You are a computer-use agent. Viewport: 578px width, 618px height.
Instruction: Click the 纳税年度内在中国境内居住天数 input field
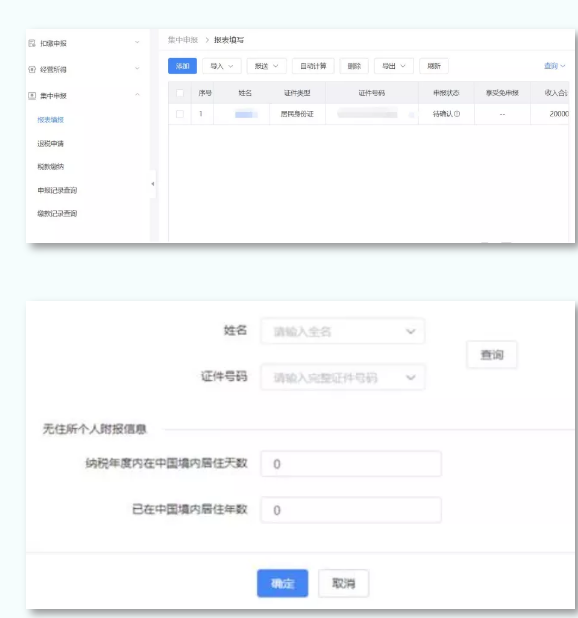pos(351,464)
